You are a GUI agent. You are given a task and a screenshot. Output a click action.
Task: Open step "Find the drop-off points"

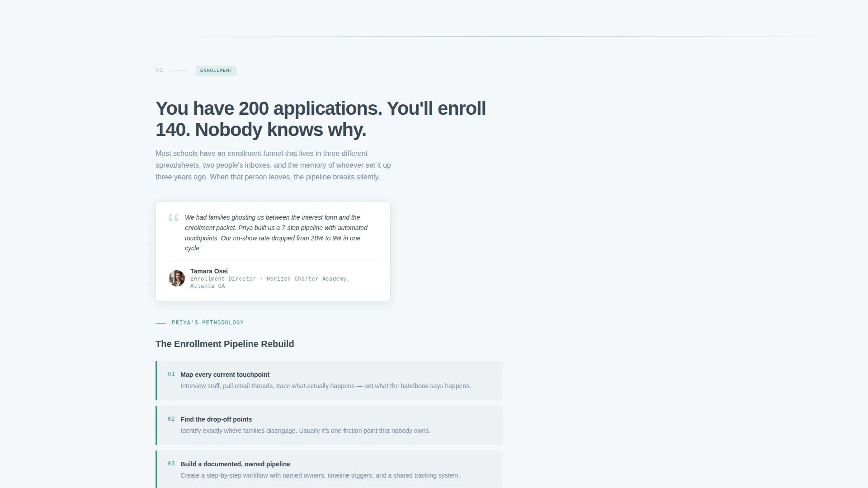(x=329, y=425)
